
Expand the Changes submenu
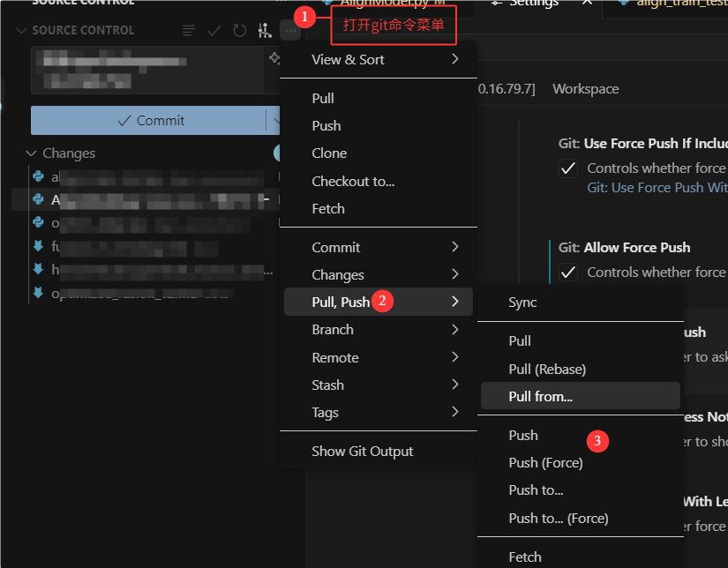pyautogui.click(x=379, y=274)
